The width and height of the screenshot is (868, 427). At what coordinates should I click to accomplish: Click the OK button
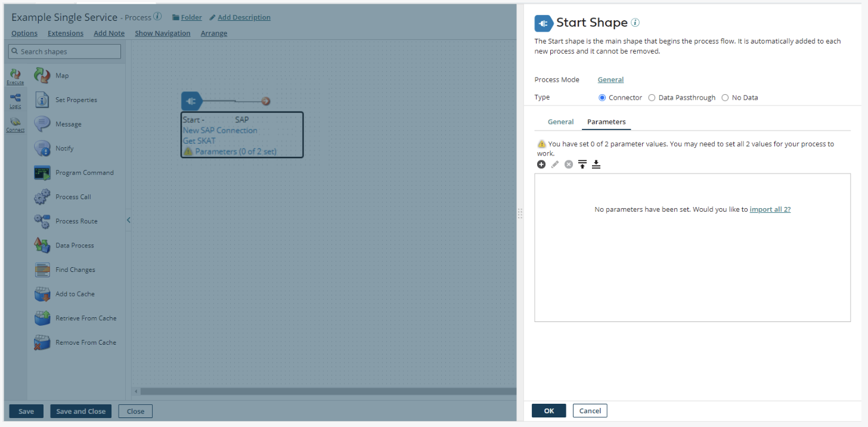tap(549, 411)
